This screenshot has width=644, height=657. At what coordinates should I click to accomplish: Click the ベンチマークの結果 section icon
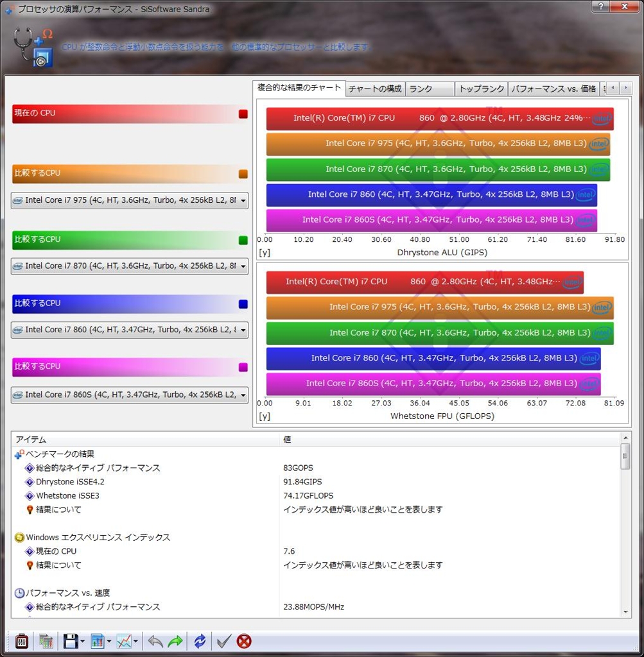19,454
